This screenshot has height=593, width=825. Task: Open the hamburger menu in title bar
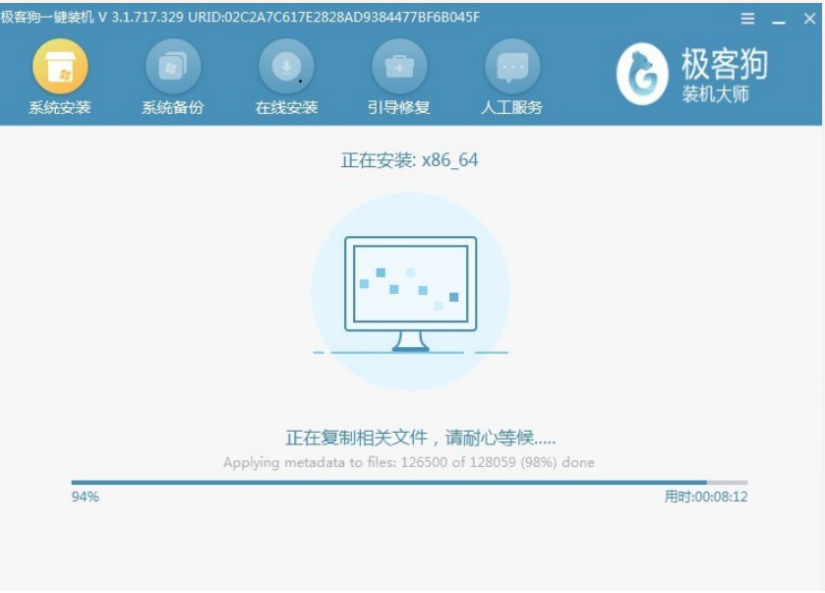(x=747, y=19)
